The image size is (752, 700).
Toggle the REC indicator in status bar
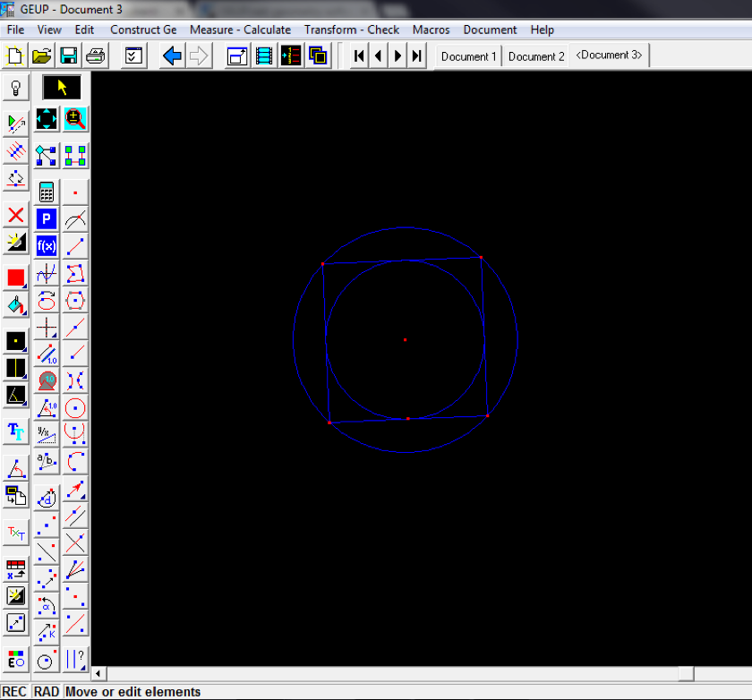[14, 692]
